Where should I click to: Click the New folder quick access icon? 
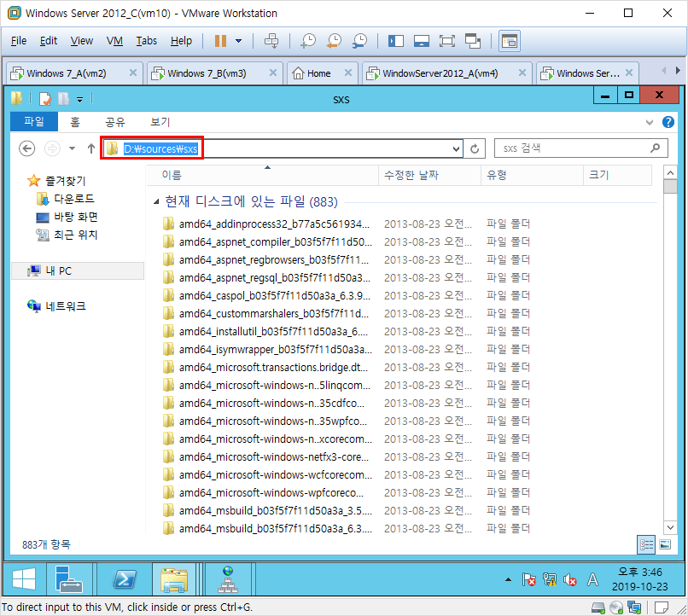tap(63, 99)
